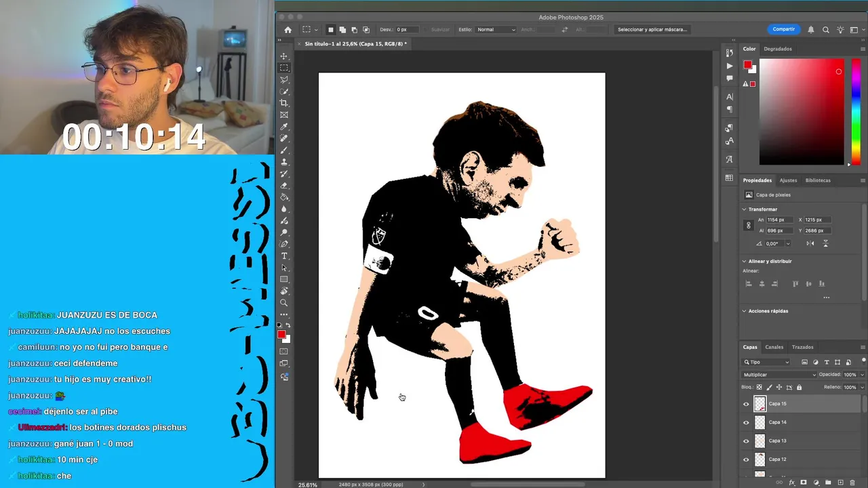Collapse the Alinear y distribuir section
The image size is (868, 488).
click(744, 261)
